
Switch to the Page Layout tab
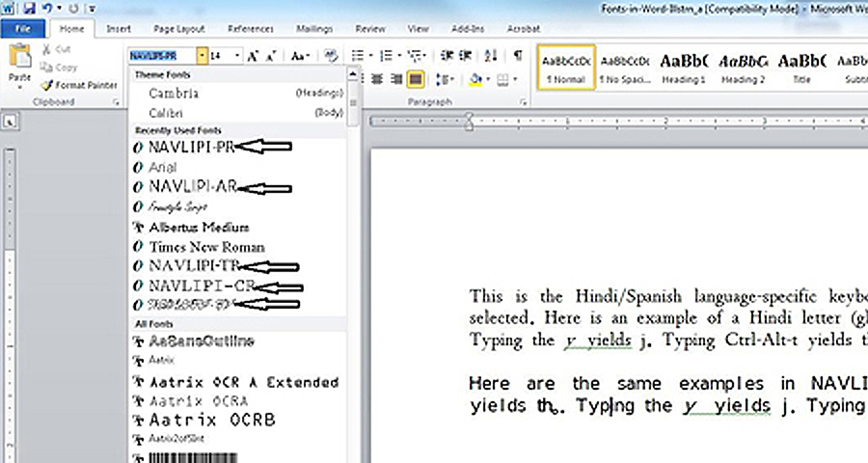point(178,29)
